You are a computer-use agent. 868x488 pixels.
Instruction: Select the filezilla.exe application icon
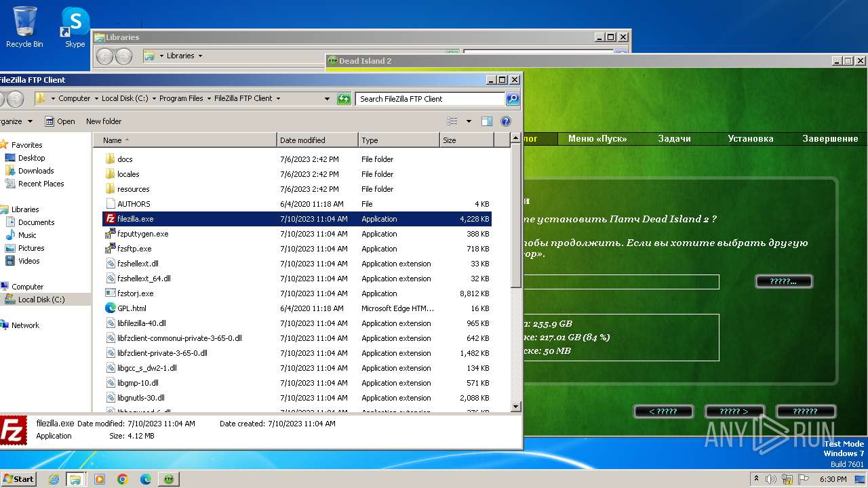111,219
